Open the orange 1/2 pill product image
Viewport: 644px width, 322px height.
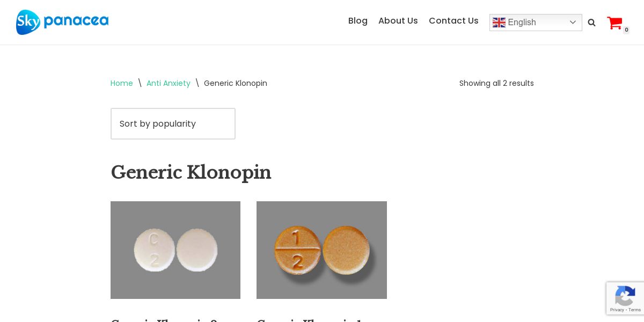321,250
